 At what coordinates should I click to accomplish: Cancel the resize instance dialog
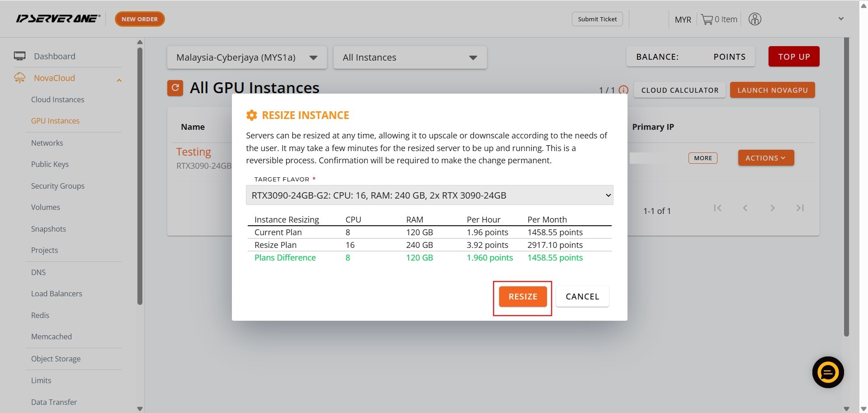tap(582, 297)
